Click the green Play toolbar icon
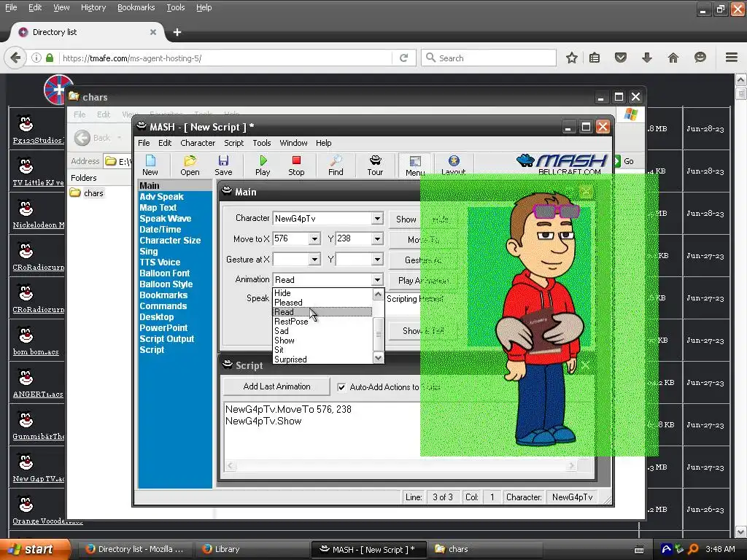Screen dimensions: 747x560 pos(263,165)
